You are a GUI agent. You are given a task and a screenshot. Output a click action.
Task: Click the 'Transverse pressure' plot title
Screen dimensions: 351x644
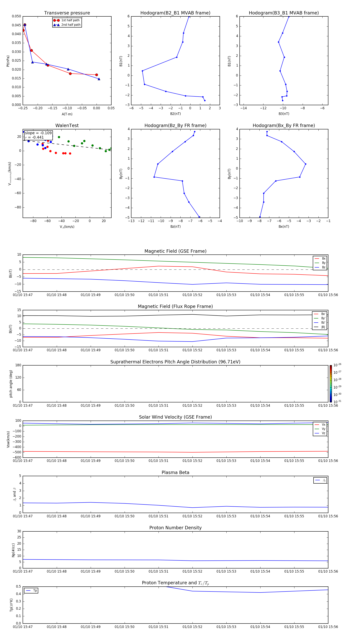click(x=67, y=13)
